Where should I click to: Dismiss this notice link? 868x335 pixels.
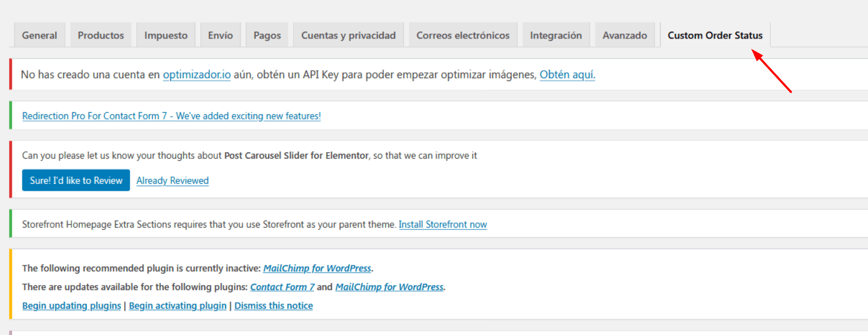[274, 306]
